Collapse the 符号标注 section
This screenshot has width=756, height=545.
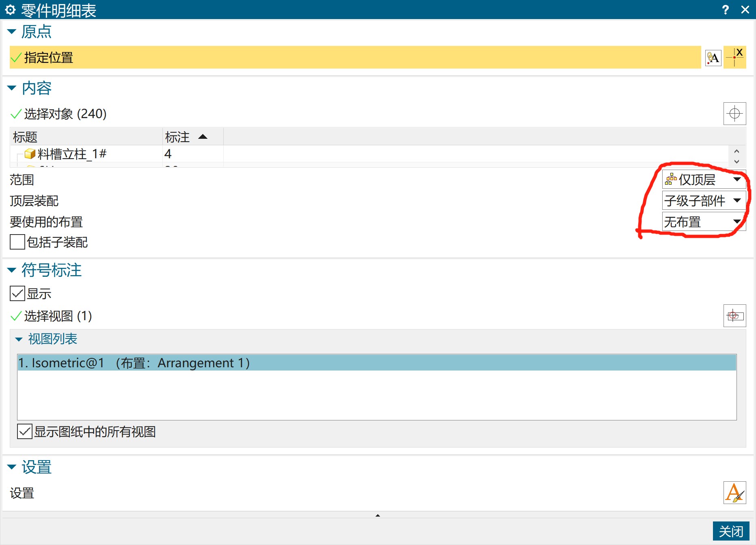tap(12, 270)
